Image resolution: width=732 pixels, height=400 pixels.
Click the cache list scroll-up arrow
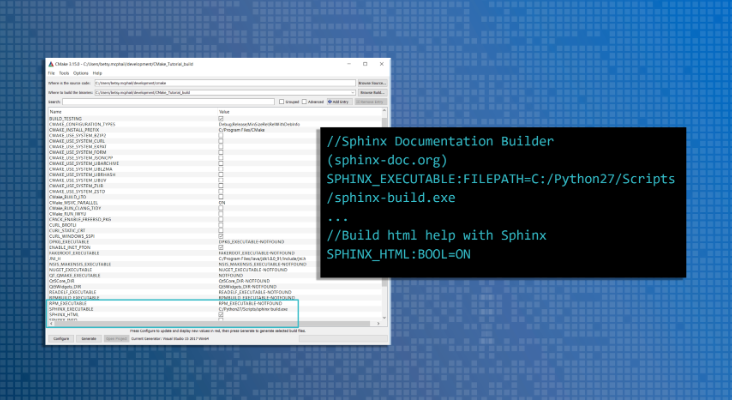click(384, 111)
